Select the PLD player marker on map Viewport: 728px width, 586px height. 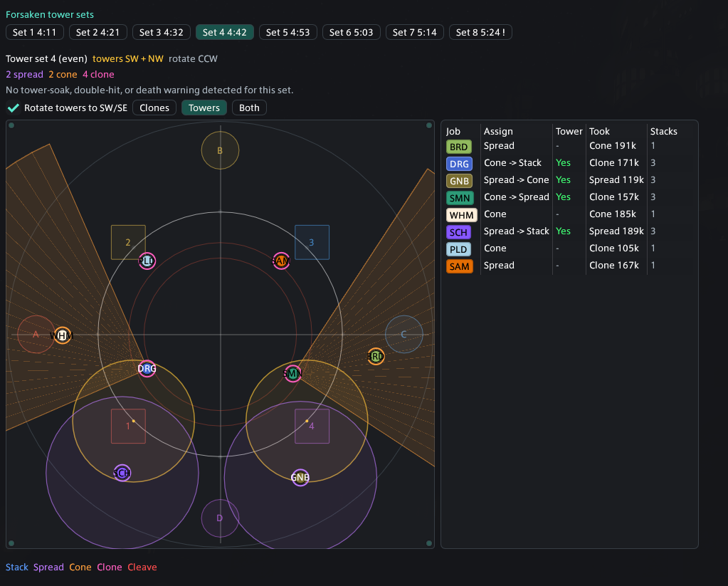147,261
